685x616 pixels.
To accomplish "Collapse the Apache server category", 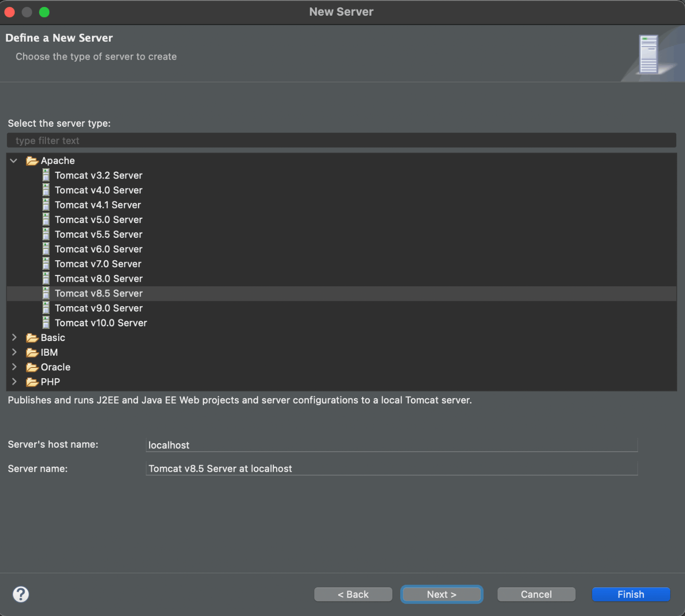I will pos(14,160).
